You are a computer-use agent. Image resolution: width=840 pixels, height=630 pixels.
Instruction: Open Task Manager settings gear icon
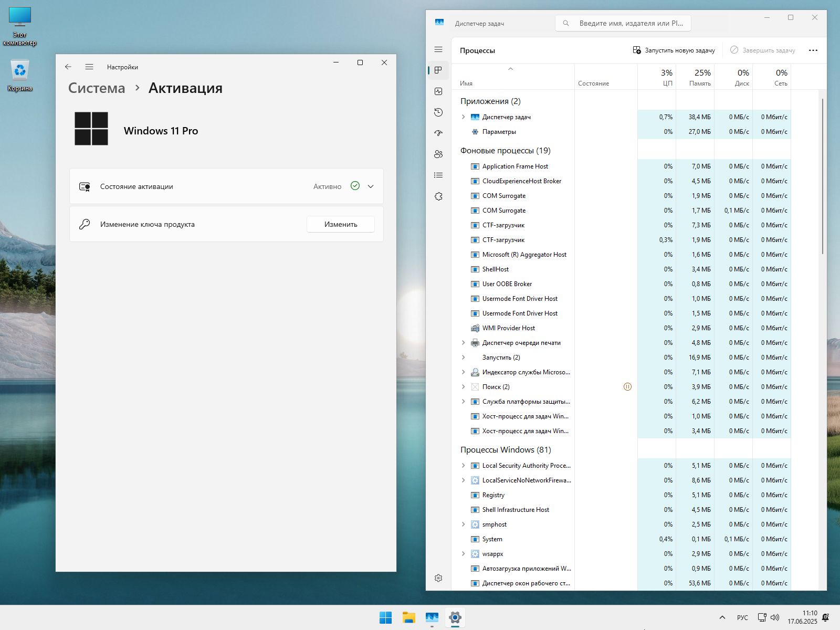438,578
